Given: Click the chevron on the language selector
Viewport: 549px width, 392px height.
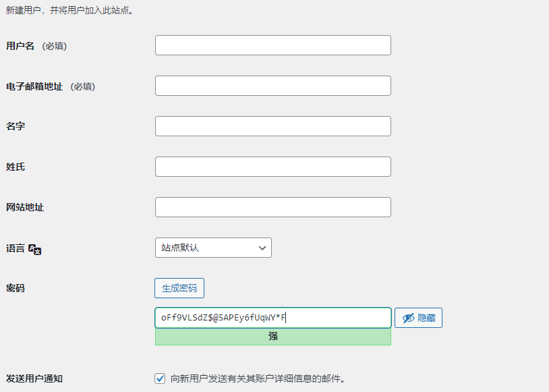Looking at the screenshot, I should coord(262,248).
